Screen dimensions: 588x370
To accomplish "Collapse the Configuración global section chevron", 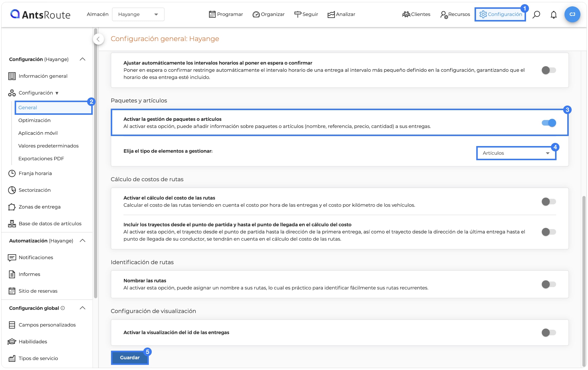I will [x=82, y=308].
